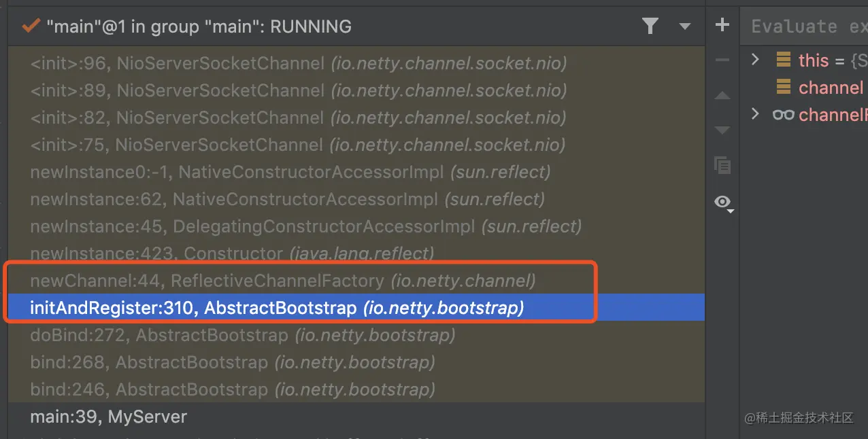Add a new watch with plus icon
Image resolution: width=868 pixels, height=439 pixels.
click(x=722, y=25)
